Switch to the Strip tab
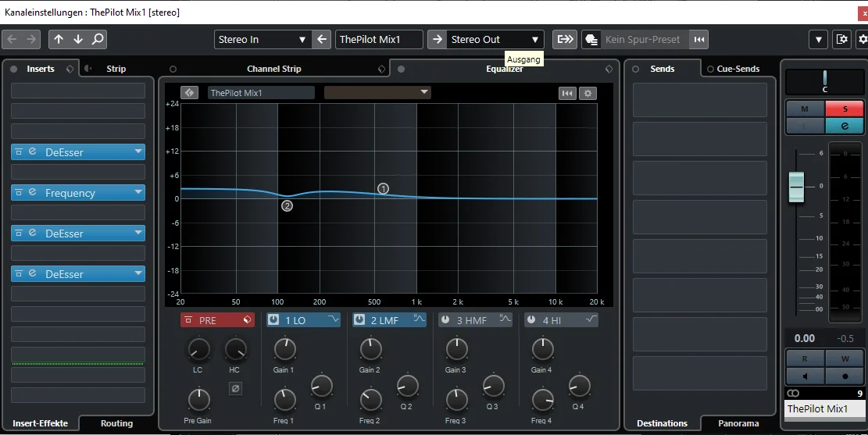 point(116,69)
